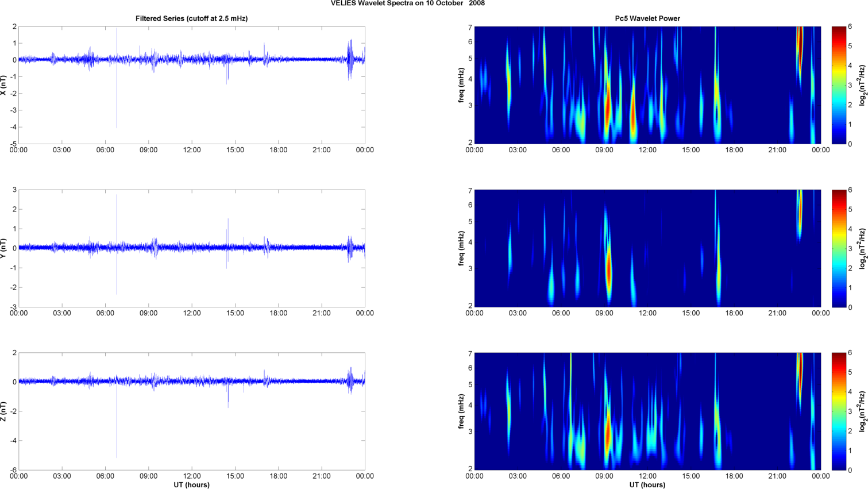Click '6' label atop the top colorbar
868x489 pixels.
(850, 27)
